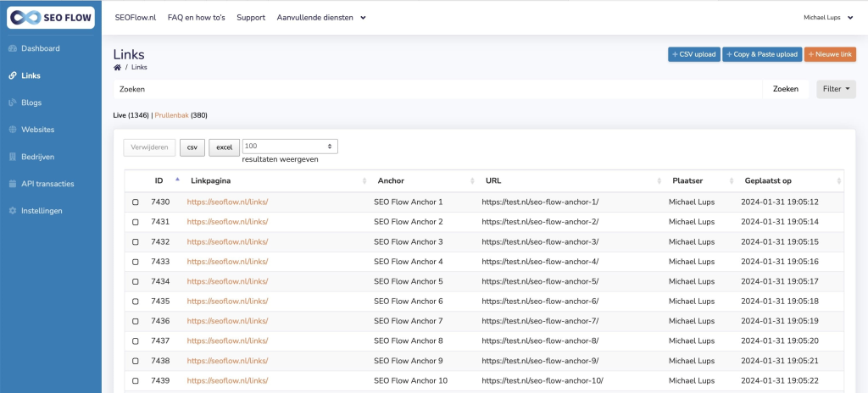The width and height of the screenshot is (868, 393).
Task: Open the Michael Lups user menu
Action: (x=829, y=18)
